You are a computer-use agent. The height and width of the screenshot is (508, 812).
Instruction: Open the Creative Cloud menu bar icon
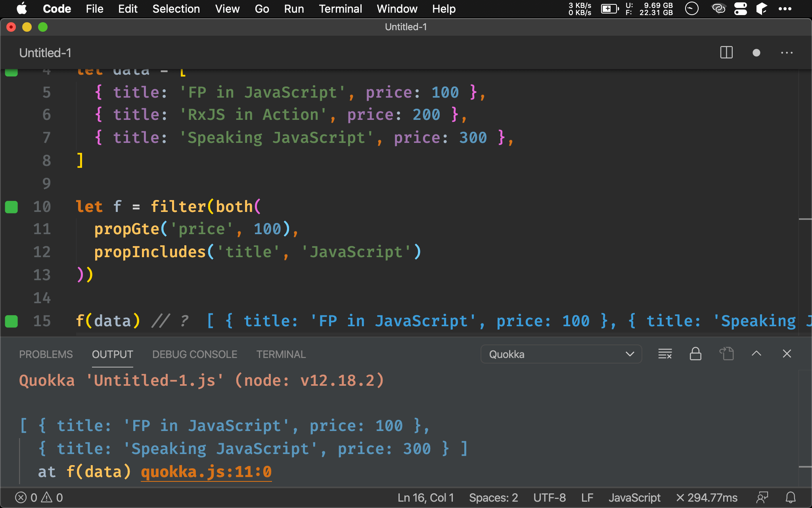coord(718,9)
